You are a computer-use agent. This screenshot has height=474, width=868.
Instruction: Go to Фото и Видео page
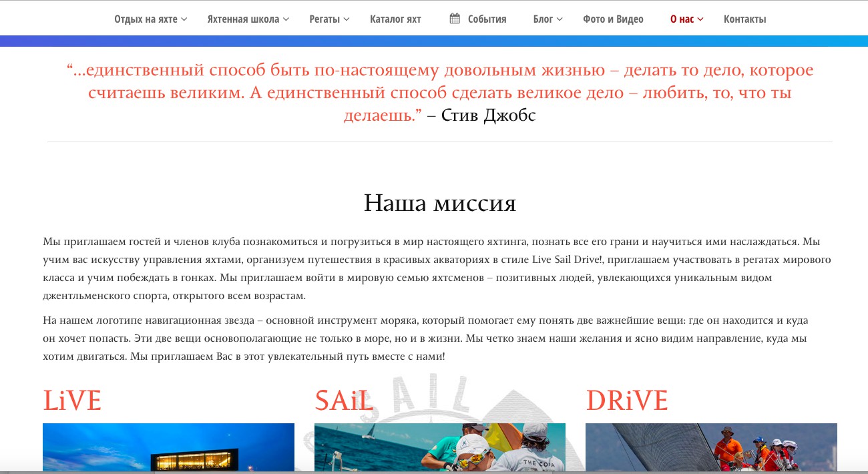coord(613,19)
